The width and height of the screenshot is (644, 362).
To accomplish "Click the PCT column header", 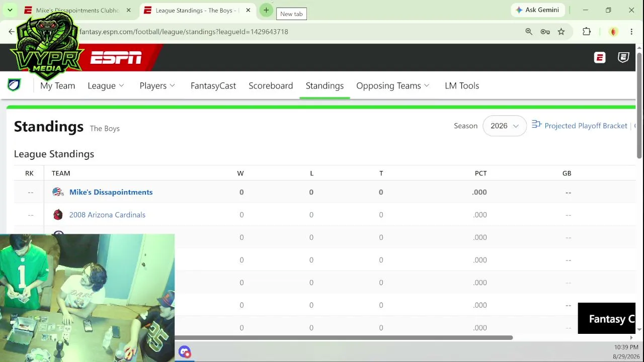I will (x=480, y=173).
